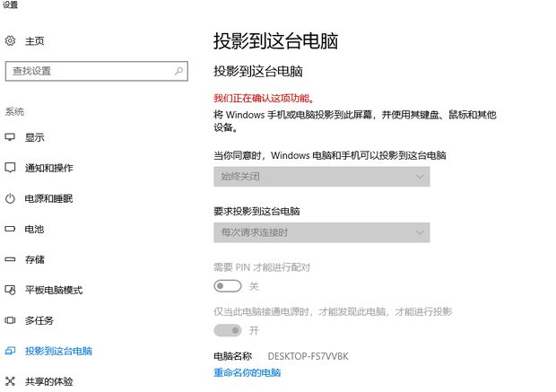This screenshot has width=556, height=392.
Task: Click the 要求投影到这台电脑 label
Action: (x=256, y=212)
